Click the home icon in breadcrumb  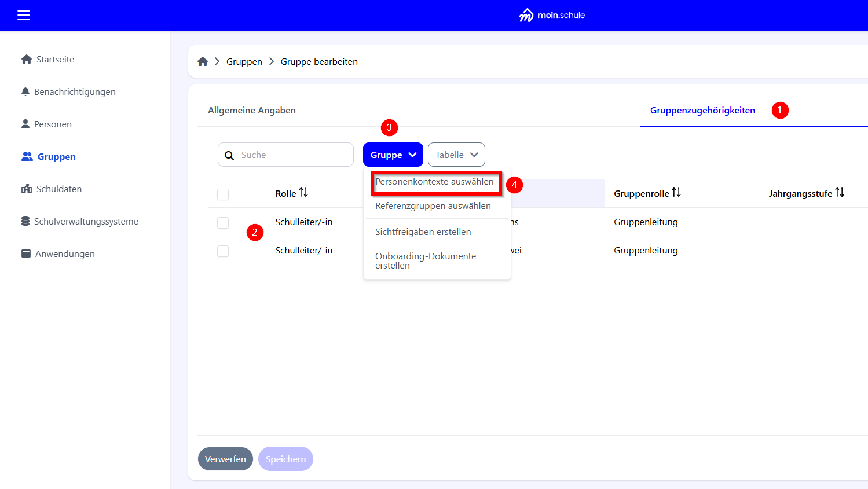click(203, 62)
